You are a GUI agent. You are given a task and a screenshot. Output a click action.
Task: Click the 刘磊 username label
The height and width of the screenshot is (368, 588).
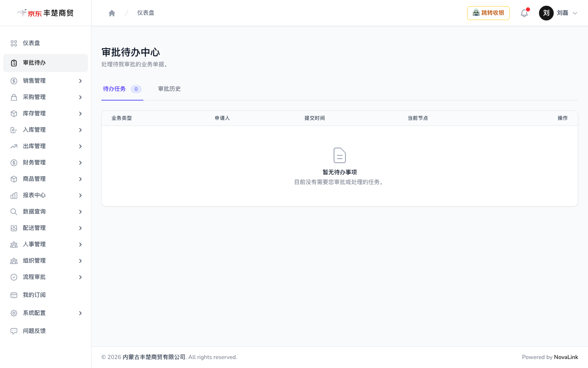pyautogui.click(x=563, y=13)
